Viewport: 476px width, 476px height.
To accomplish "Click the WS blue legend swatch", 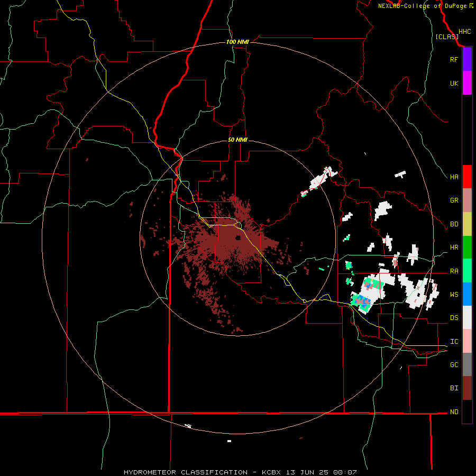I will point(467,294).
